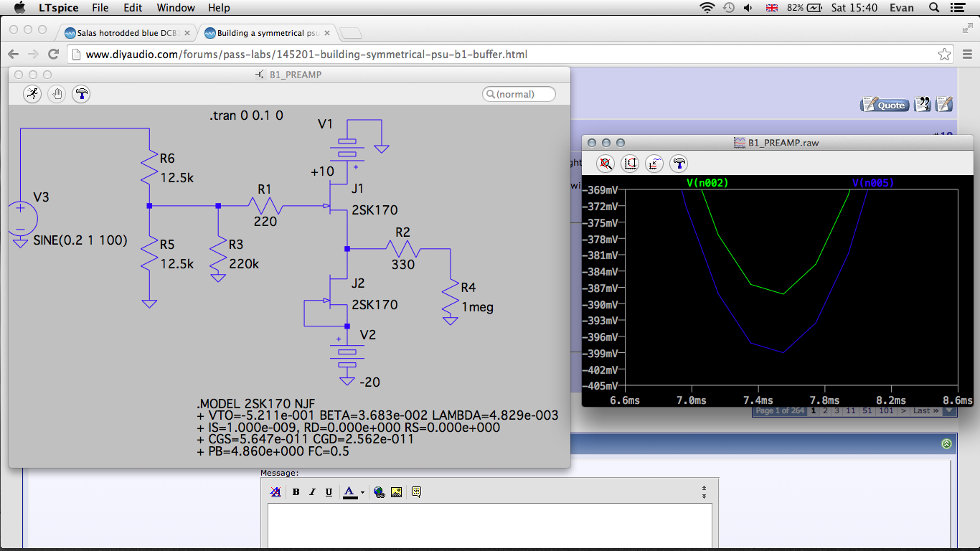The height and width of the screenshot is (551, 980).
Task: Click the Insert Link globe icon
Action: point(380,492)
